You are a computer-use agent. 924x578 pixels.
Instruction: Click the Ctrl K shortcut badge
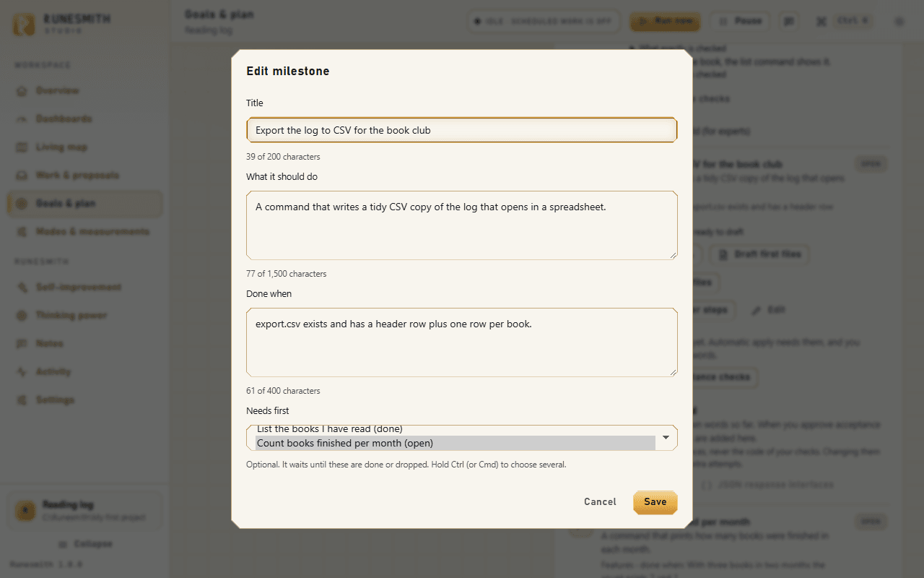click(x=852, y=21)
